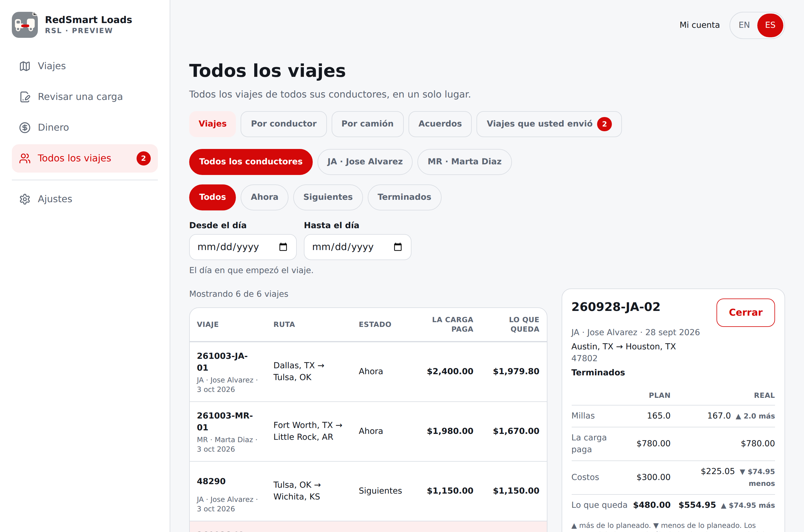Show Siguientes status trips
The height and width of the screenshot is (532, 804).
328,197
